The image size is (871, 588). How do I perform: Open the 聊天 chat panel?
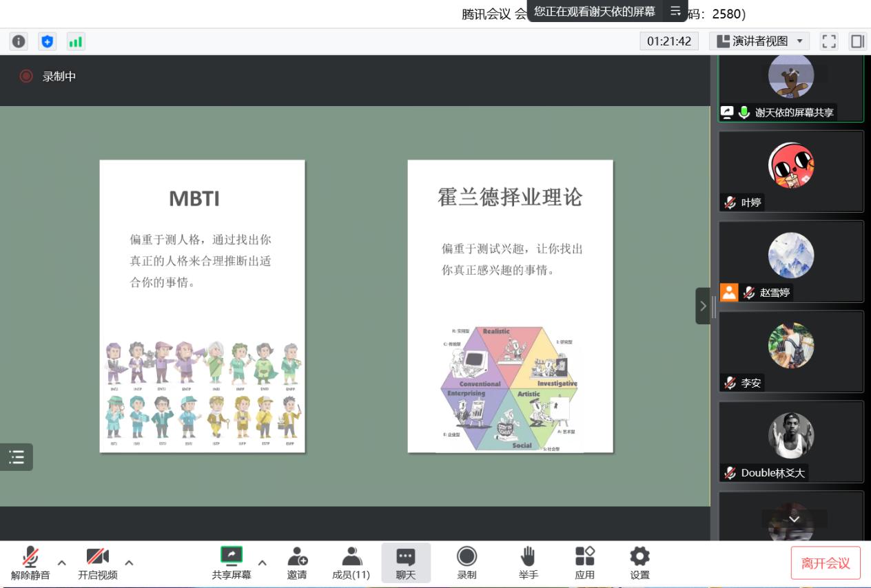(406, 563)
